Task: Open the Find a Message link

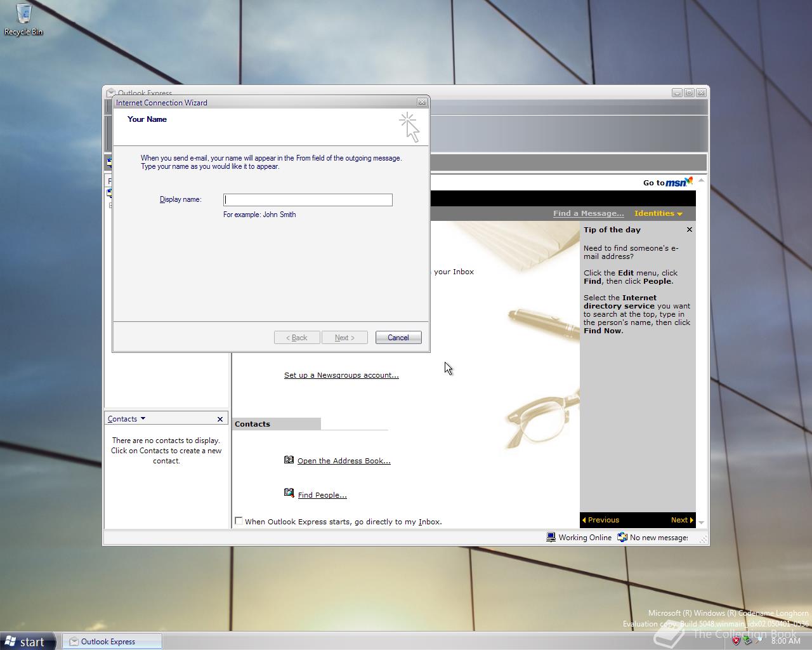Action: tap(588, 213)
